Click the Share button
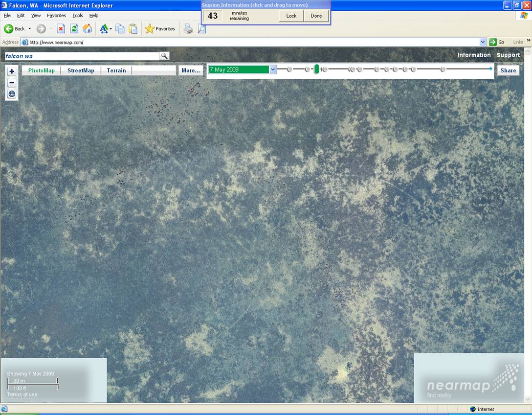Viewport: 532px width, 415px height. click(508, 70)
